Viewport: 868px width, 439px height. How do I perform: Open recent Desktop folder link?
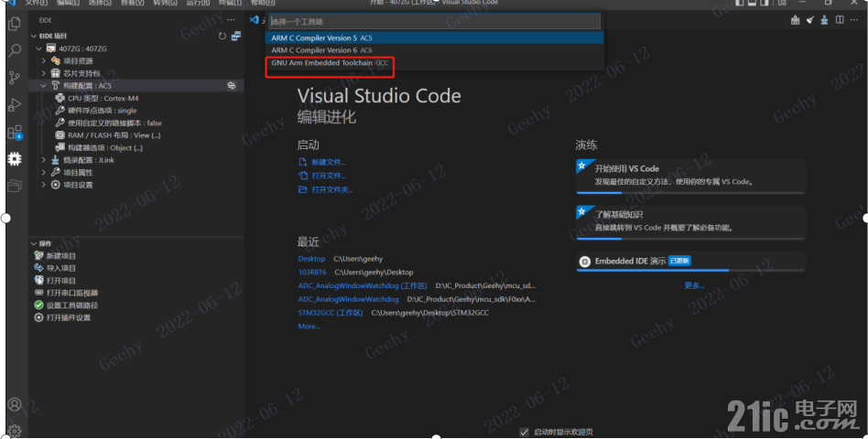[311, 259]
